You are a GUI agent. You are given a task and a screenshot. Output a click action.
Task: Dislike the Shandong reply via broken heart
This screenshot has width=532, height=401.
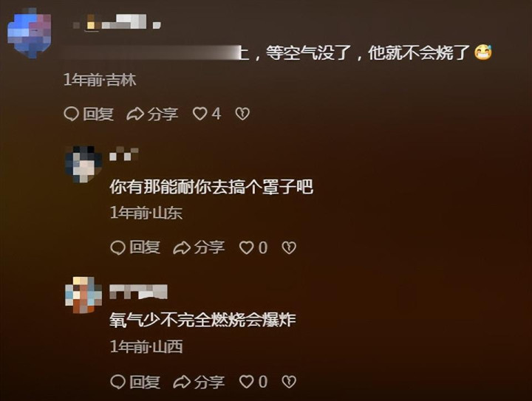[x=289, y=248]
